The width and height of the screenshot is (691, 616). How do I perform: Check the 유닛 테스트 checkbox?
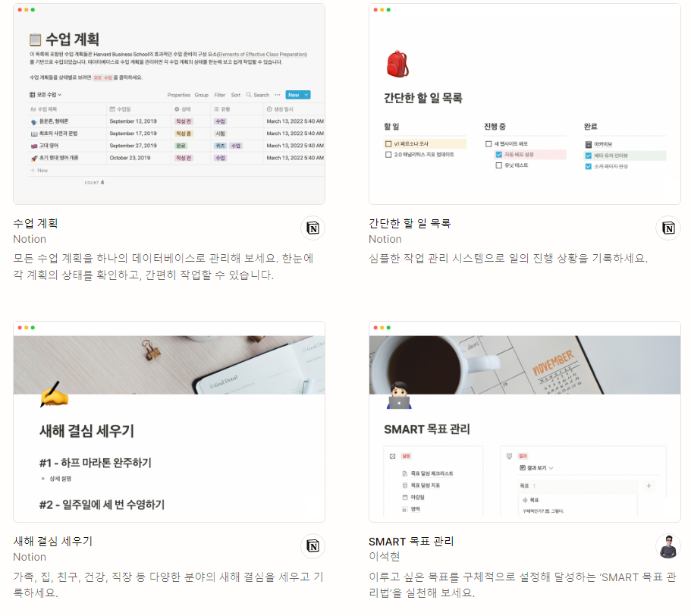[x=499, y=165]
